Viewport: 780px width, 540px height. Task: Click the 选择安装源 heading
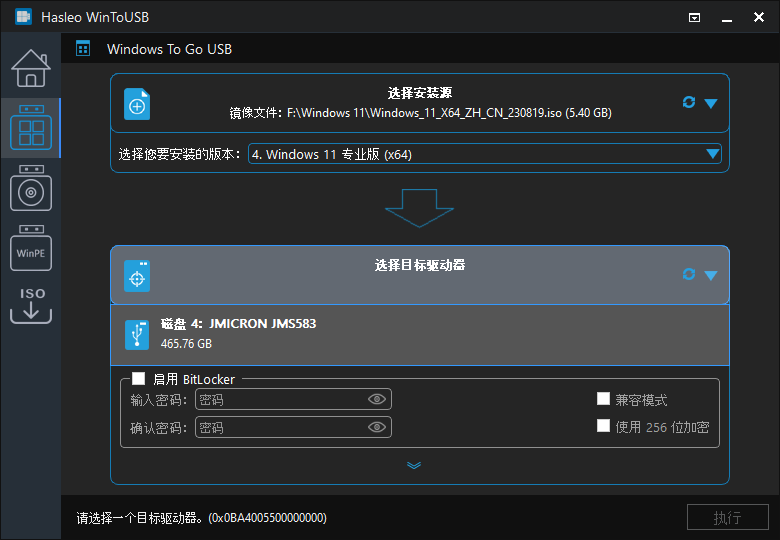(x=420, y=93)
